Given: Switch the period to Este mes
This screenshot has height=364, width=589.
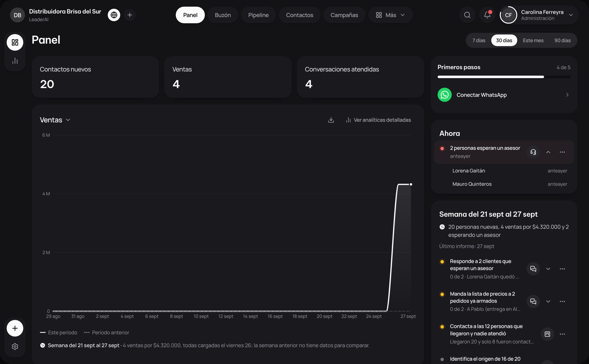Looking at the screenshot, I should pyautogui.click(x=533, y=41).
